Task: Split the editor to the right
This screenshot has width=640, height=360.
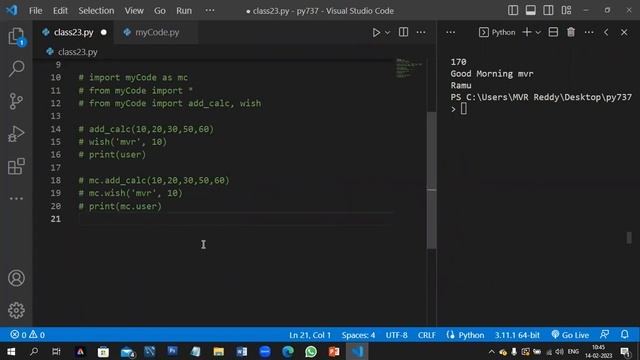Action: 403,32
